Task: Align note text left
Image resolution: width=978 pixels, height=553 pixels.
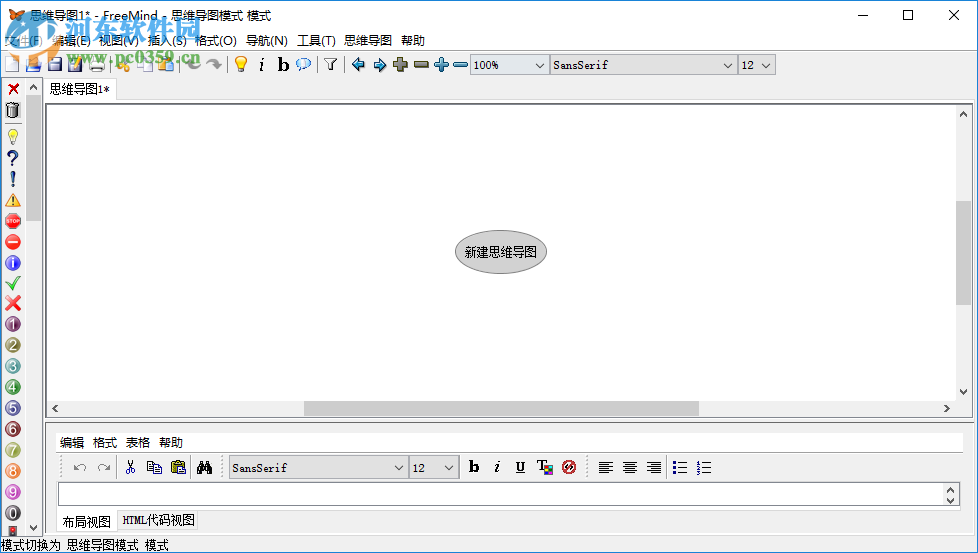Action: coord(606,467)
